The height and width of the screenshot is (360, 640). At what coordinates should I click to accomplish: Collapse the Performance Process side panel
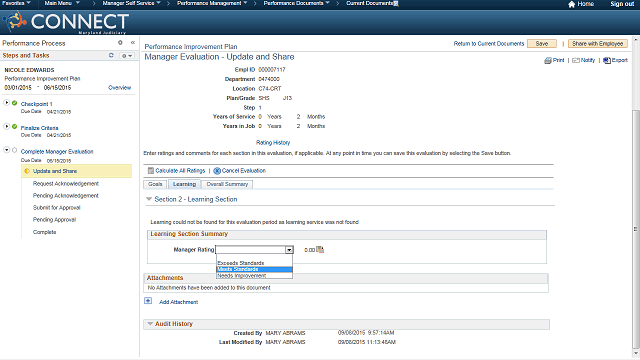133,42
